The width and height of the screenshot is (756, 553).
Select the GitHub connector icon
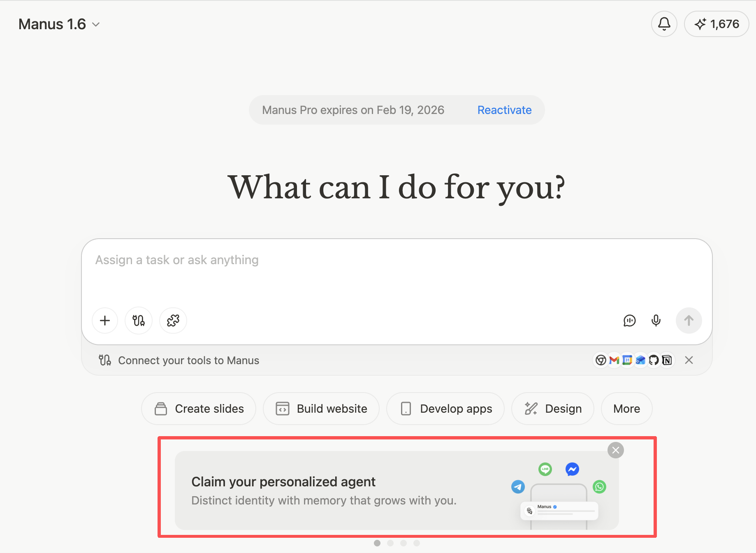point(654,360)
